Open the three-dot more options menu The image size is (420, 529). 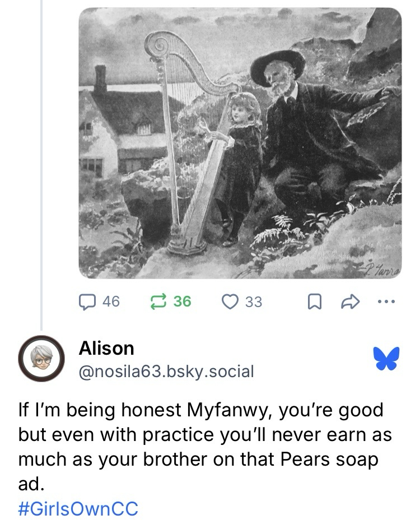[x=386, y=301]
